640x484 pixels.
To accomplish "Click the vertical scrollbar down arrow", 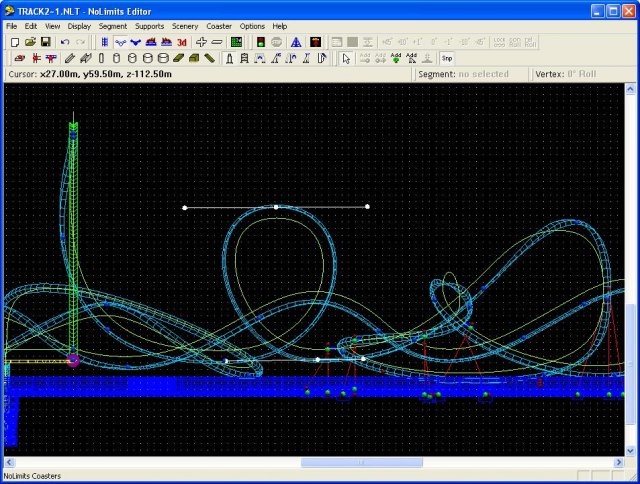I will point(630,448).
